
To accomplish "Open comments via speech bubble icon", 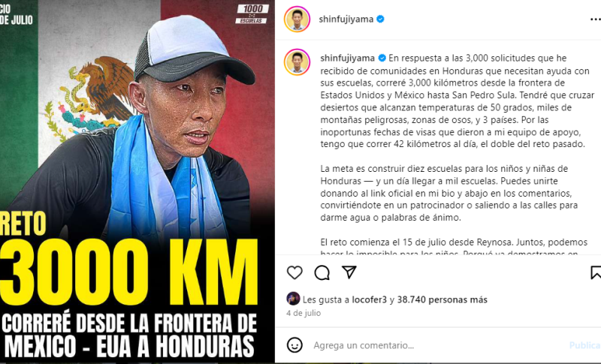I will coord(322,272).
